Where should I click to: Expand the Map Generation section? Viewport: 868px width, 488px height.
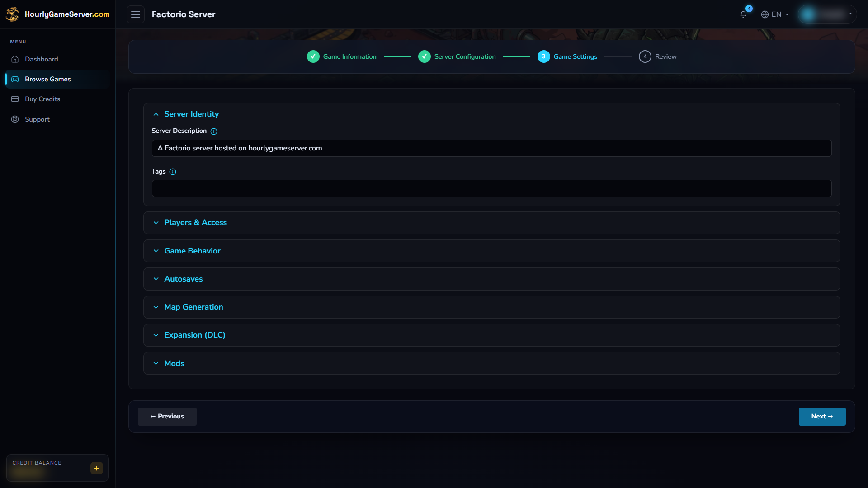click(491, 307)
